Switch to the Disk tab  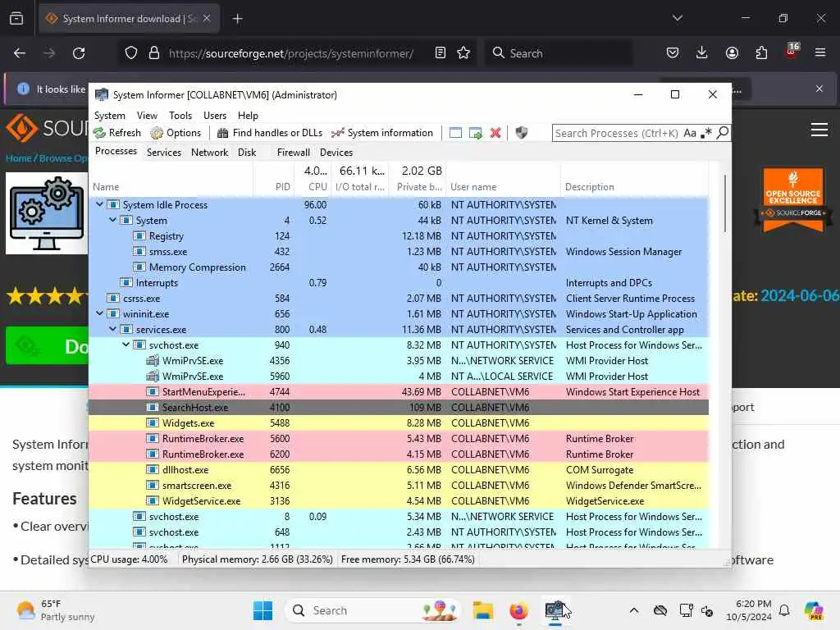(247, 153)
